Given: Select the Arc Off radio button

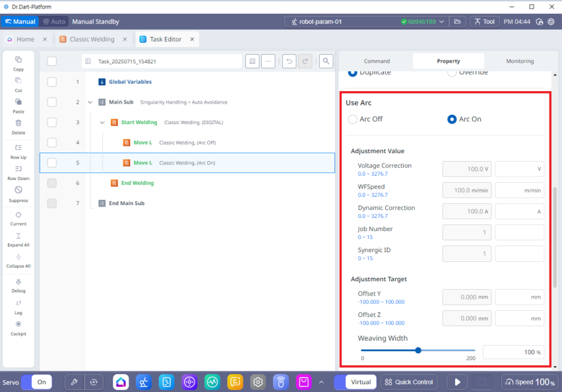Looking at the screenshot, I should 353,119.
